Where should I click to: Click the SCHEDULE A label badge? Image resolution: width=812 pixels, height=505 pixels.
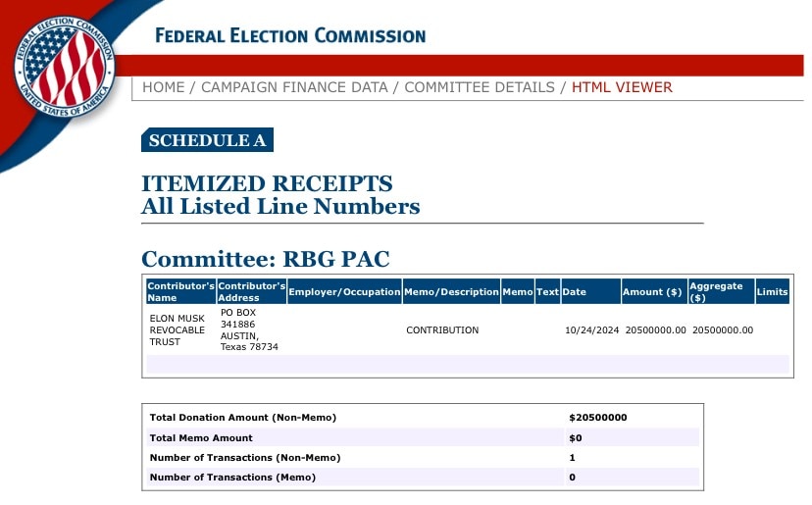tap(207, 140)
